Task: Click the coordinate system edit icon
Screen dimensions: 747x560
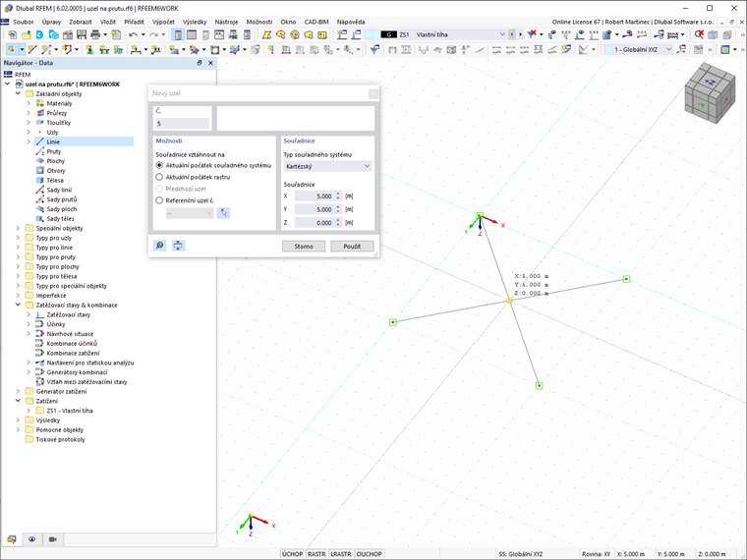Action: (682, 48)
